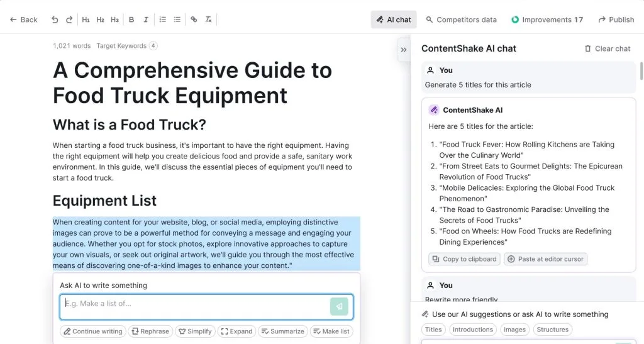Screen dimensions: 644x344
Task: Send the Ask AI prompt
Action: (x=339, y=307)
